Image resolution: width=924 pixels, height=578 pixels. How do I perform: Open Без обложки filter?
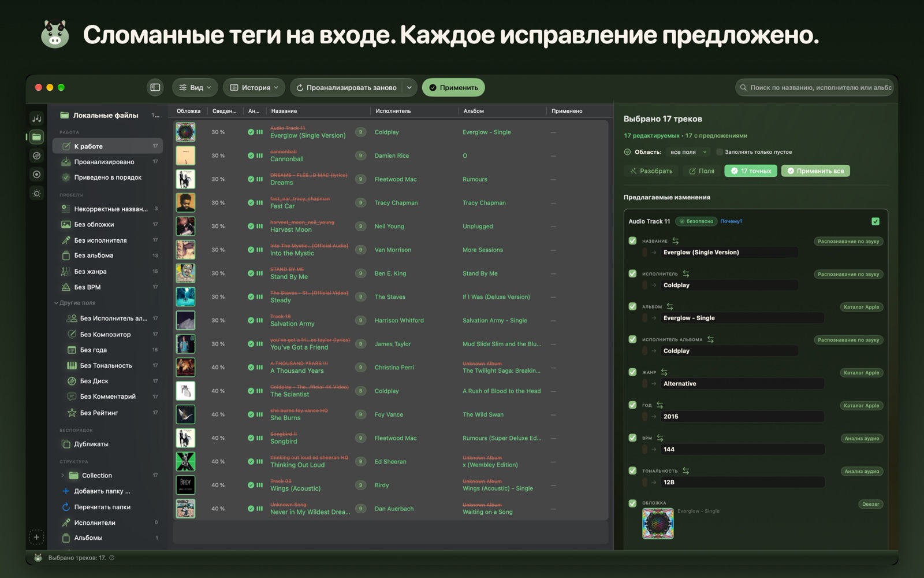point(107,224)
